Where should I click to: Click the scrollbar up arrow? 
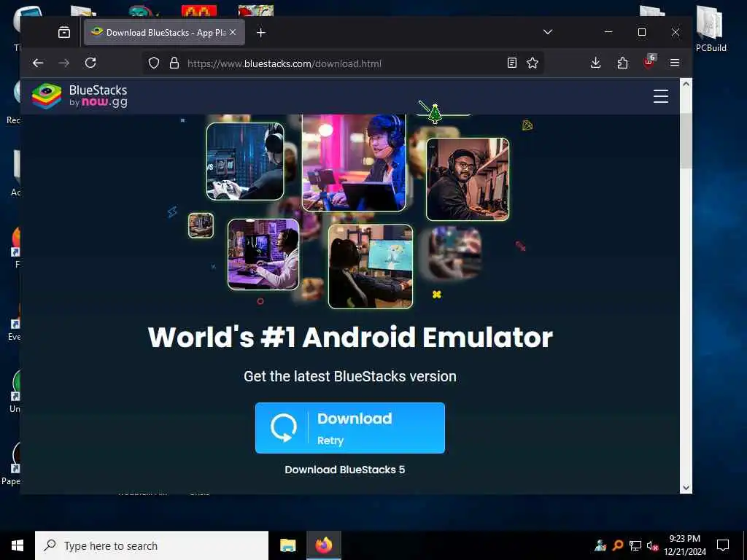(x=686, y=85)
